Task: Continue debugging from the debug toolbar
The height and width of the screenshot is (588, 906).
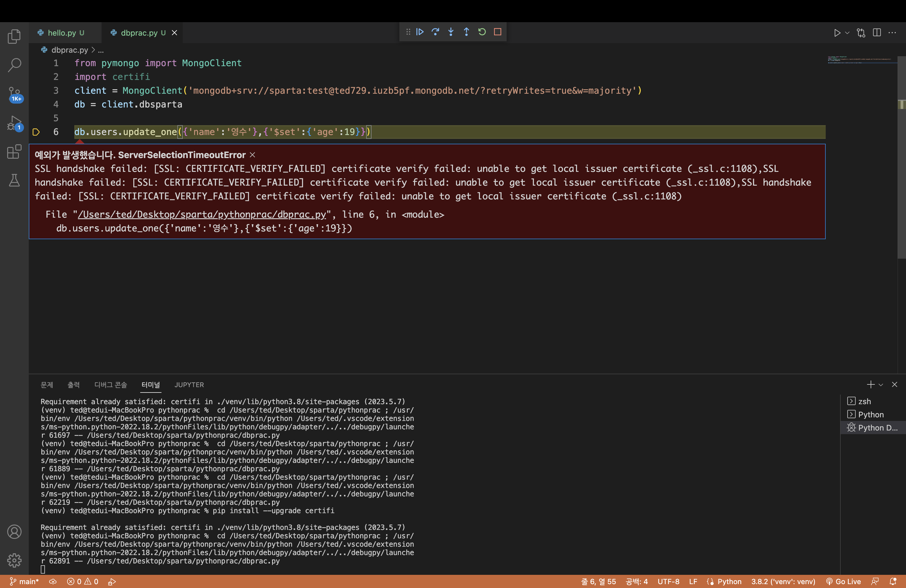Action: [x=420, y=32]
